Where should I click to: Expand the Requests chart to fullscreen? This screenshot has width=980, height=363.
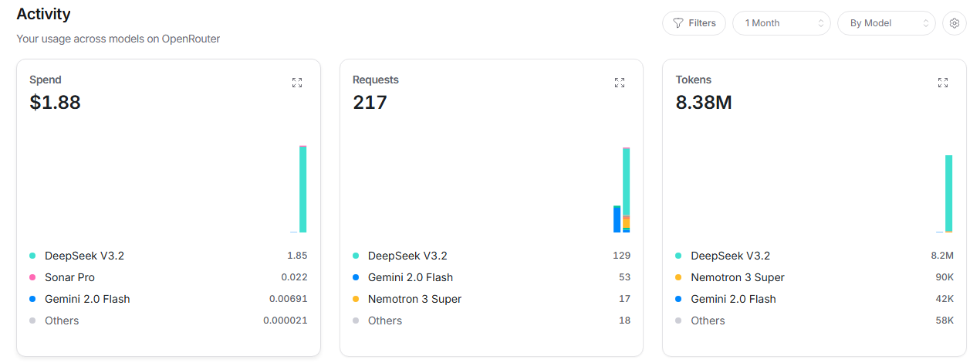click(x=620, y=83)
